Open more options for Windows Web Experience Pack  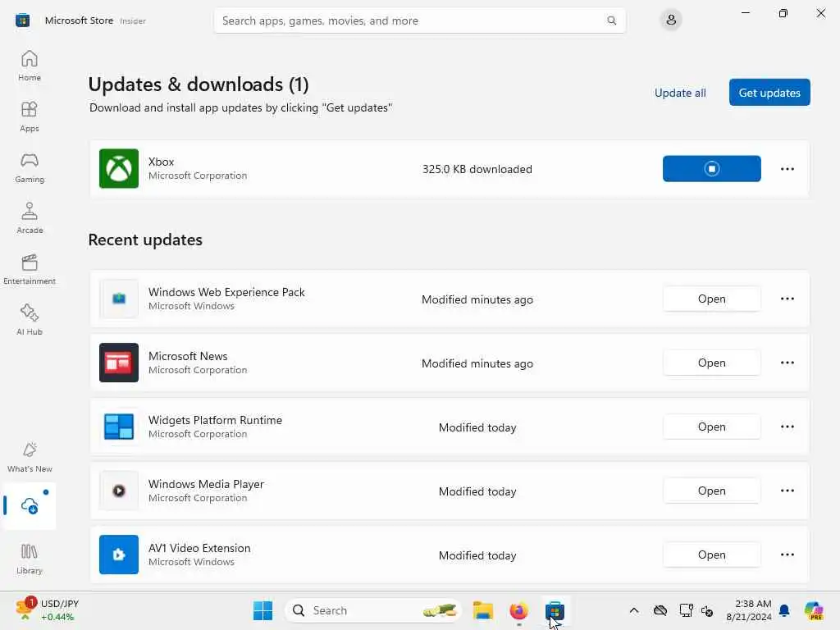787,299
